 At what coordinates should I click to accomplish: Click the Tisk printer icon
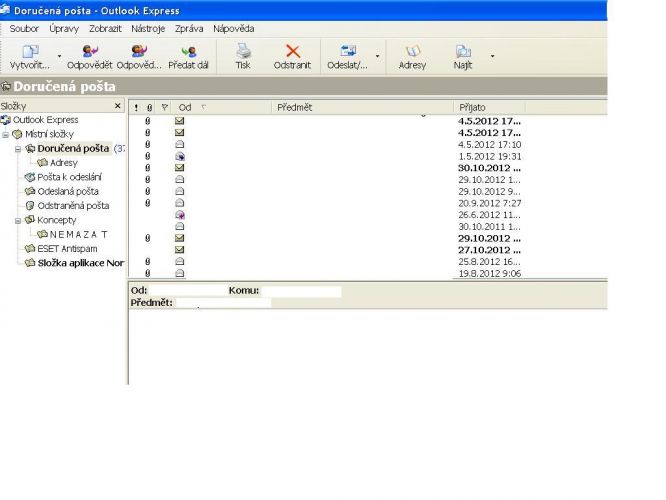point(243,51)
